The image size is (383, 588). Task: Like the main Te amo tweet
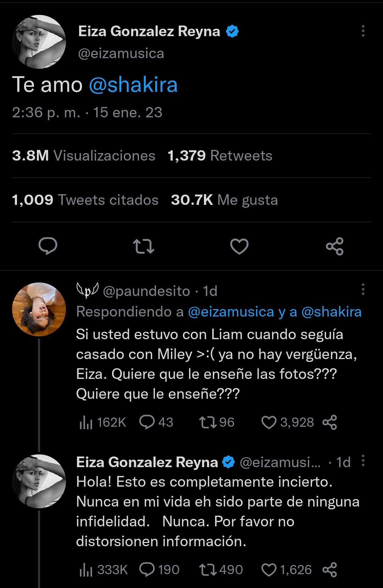point(239,246)
